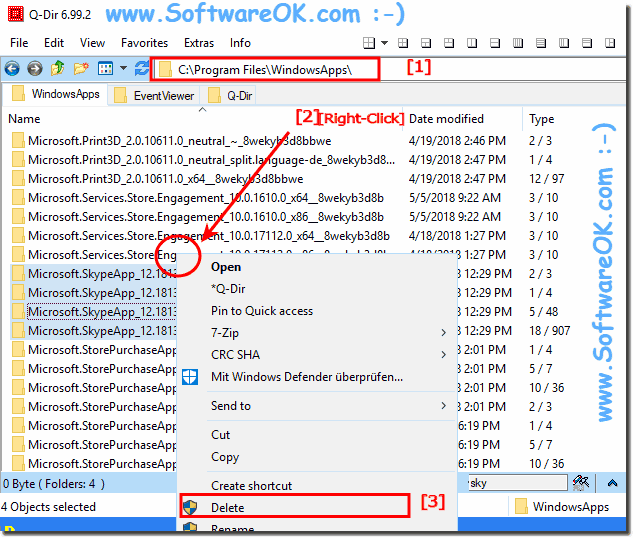Sort by the Name column header

click(x=24, y=119)
